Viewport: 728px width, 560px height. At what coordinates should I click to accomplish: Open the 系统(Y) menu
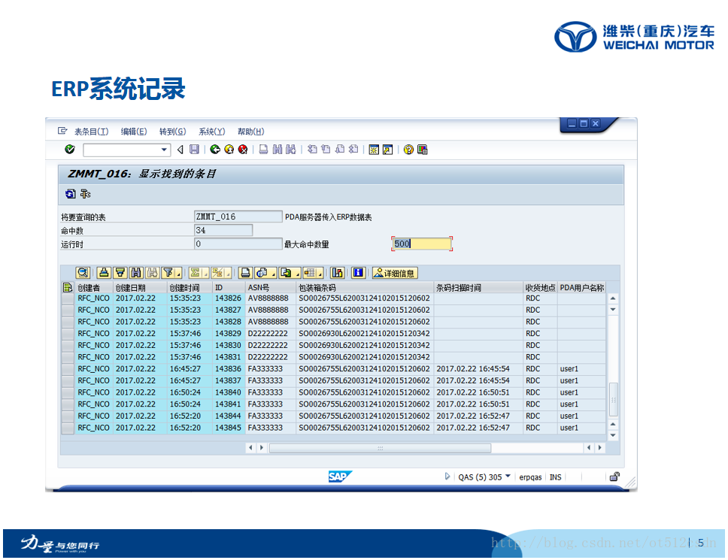(x=211, y=132)
